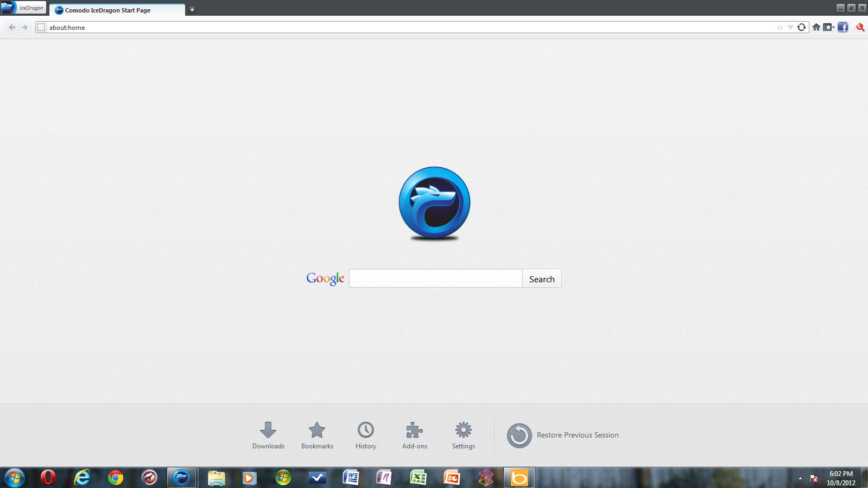Select the Comodo IceDragon Start Page tab
This screenshot has width=868, height=488.
coord(117,10)
